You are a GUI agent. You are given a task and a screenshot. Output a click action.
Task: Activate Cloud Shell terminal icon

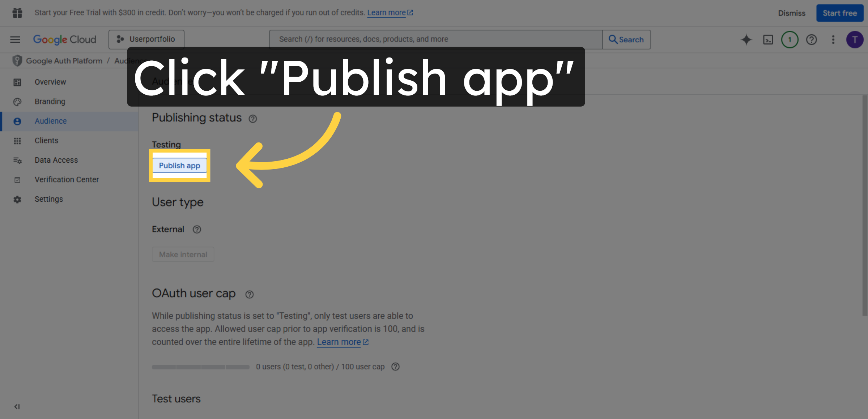[x=768, y=39]
